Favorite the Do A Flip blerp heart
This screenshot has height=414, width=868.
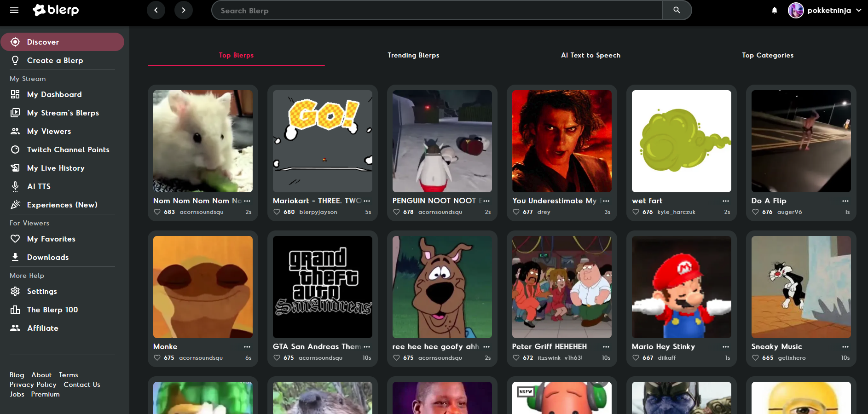pyautogui.click(x=756, y=212)
